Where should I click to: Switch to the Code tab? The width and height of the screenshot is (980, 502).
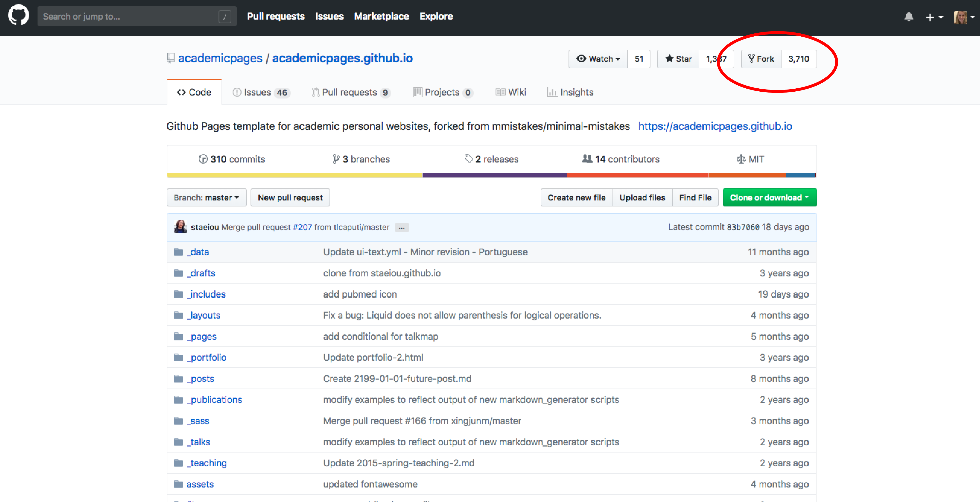click(194, 92)
